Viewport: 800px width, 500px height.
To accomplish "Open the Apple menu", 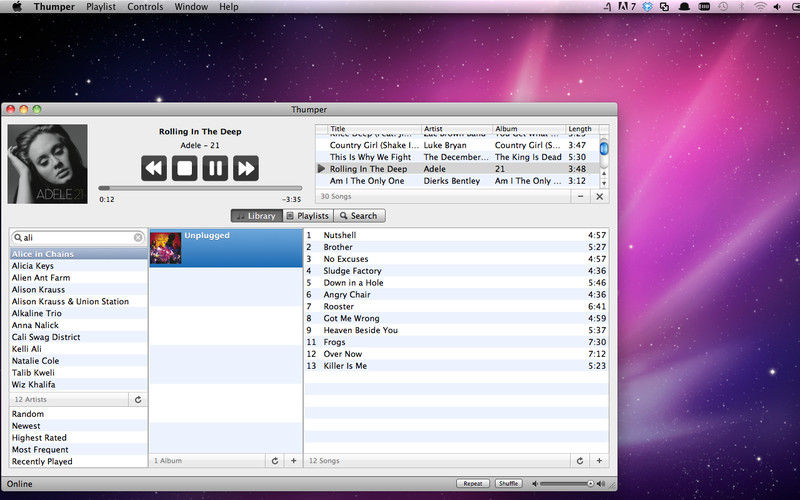I will point(17,7).
